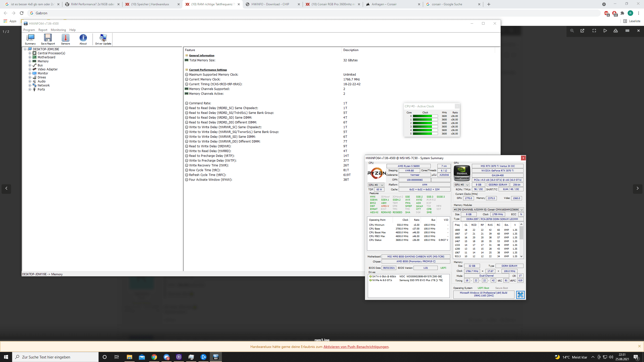Screen dimensions: 644x362
Task: Reload the browser page
Action: point(22,13)
